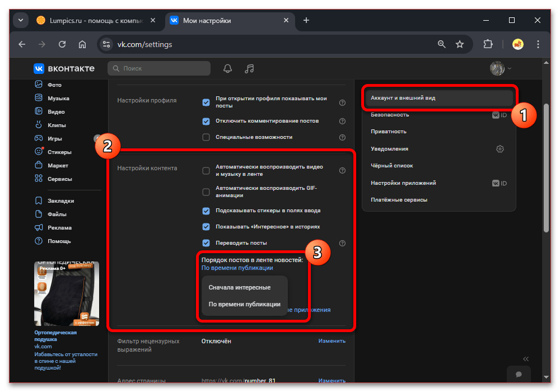
Task: Bookmark this page with the star icon
Action: 460,44
